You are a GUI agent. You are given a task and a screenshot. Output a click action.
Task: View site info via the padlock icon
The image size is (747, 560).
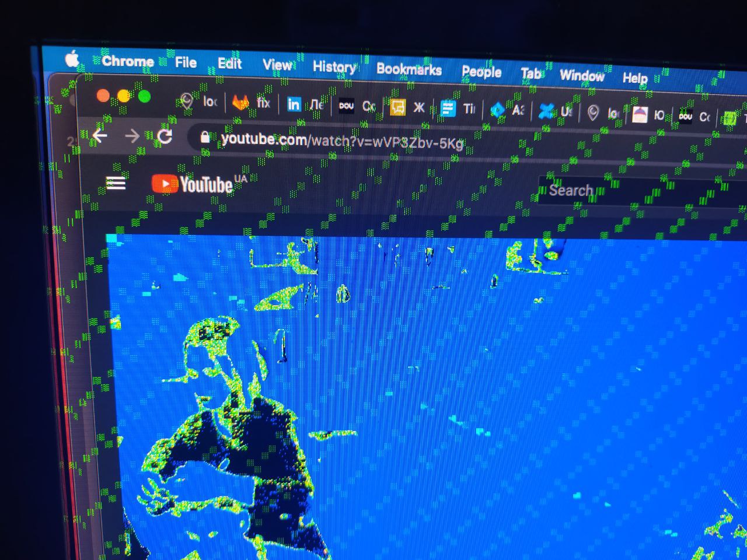point(204,138)
